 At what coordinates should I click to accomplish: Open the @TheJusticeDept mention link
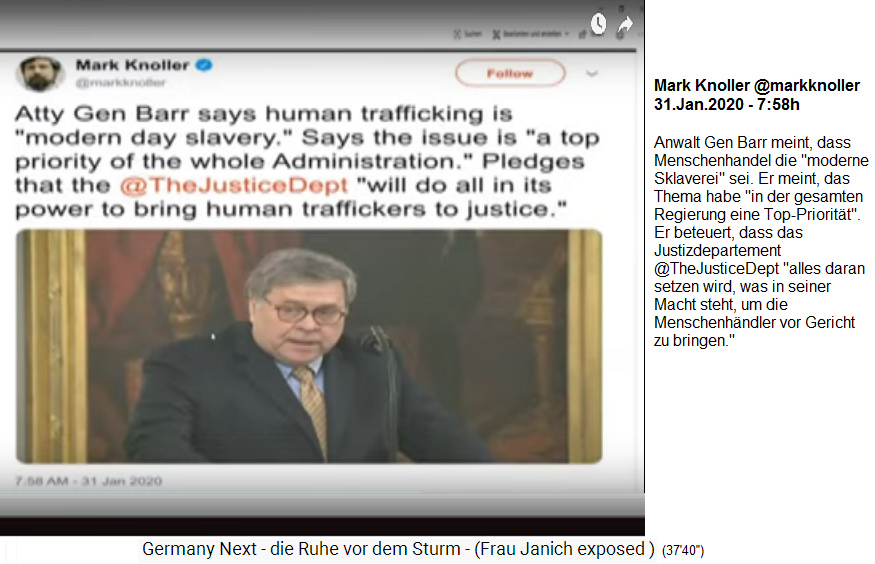point(234,185)
